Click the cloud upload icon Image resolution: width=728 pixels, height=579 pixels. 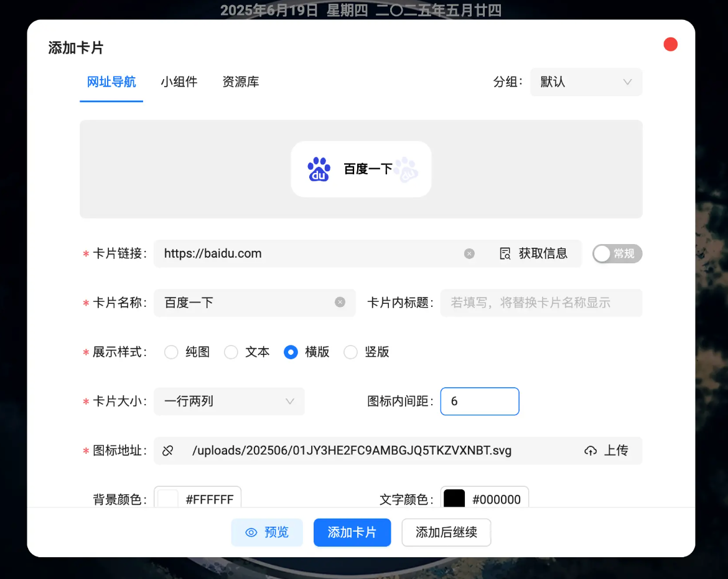point(590,450)
